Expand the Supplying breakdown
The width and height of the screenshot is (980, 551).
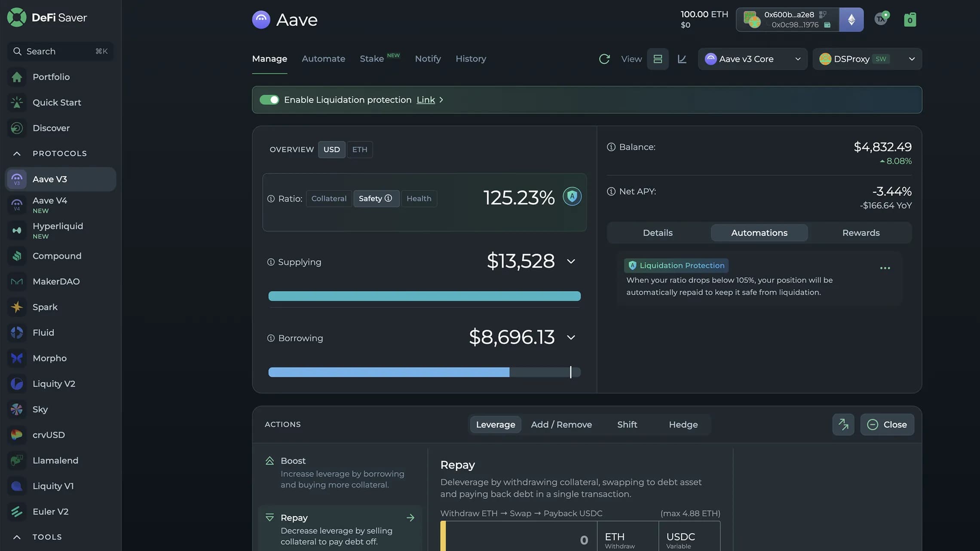(x=571, y=262)
